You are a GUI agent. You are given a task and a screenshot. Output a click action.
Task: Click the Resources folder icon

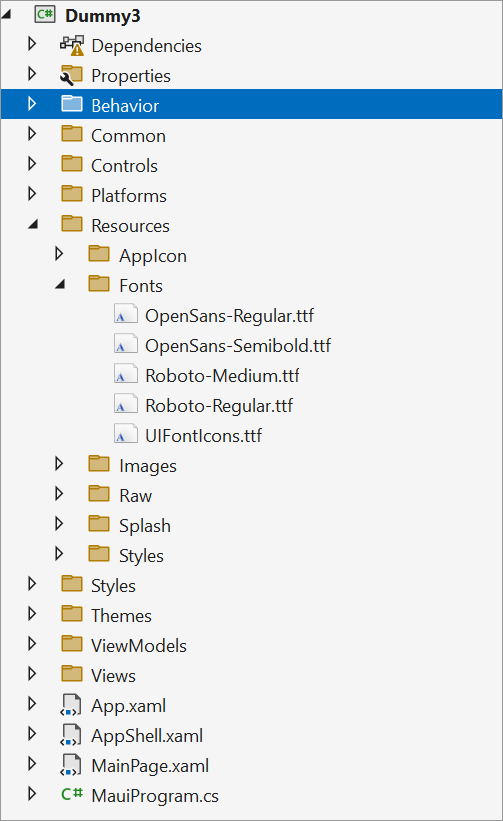click(x=72, y=224)
